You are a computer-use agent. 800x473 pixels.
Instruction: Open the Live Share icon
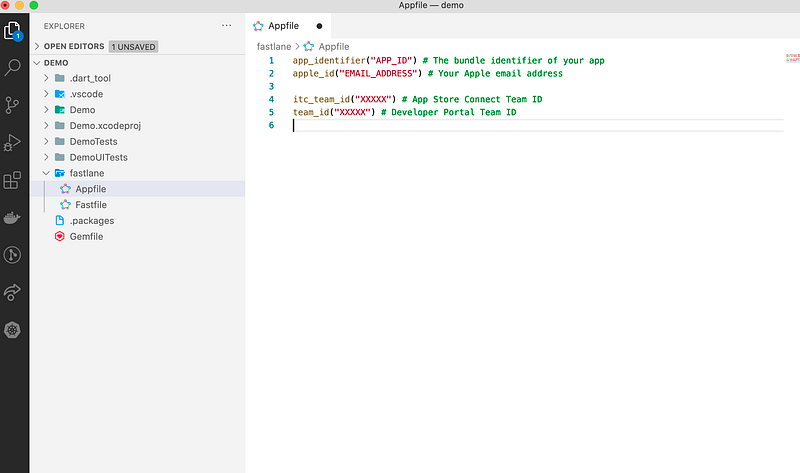12,292
